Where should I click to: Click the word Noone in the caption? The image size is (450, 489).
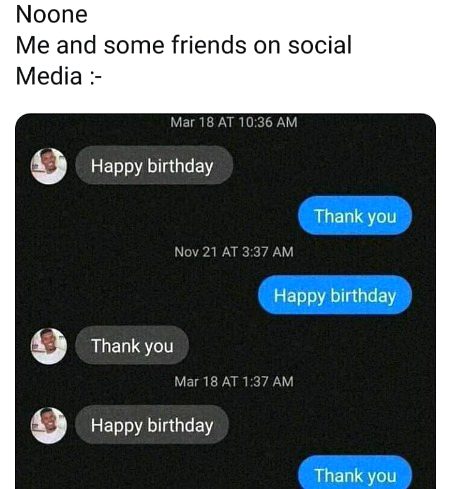click(x=52, y=14)
